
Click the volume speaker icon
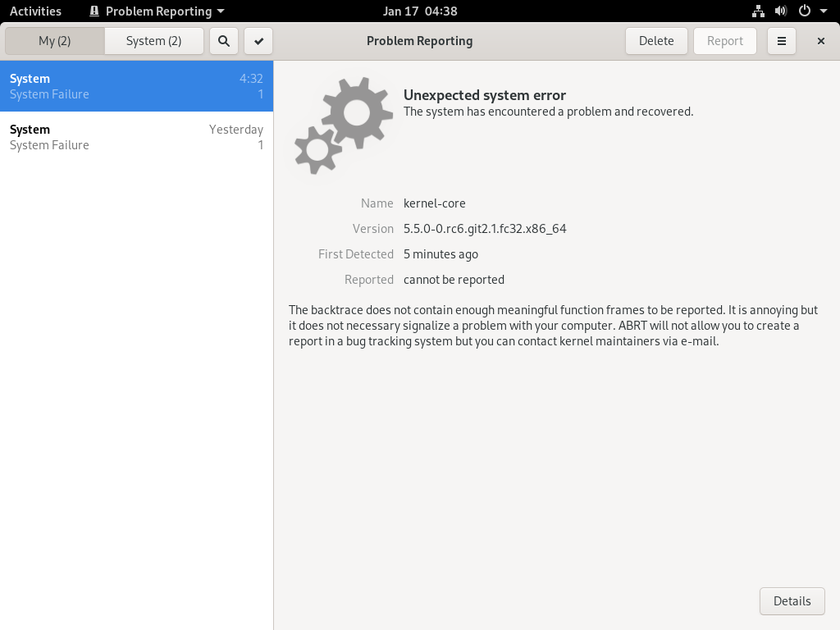pos(781,11)
